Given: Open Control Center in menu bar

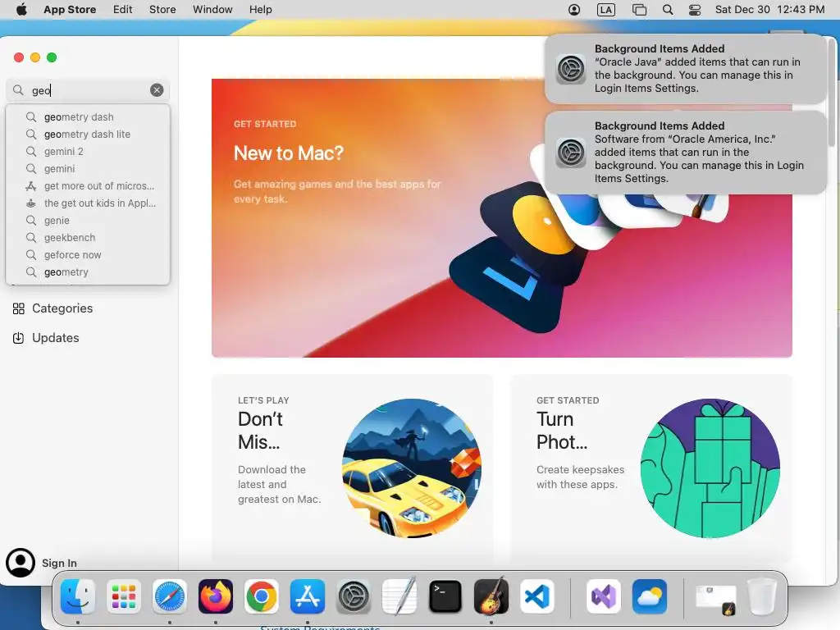Looking at the screenshot, I should pyautogui.click(x=695, y=10).
